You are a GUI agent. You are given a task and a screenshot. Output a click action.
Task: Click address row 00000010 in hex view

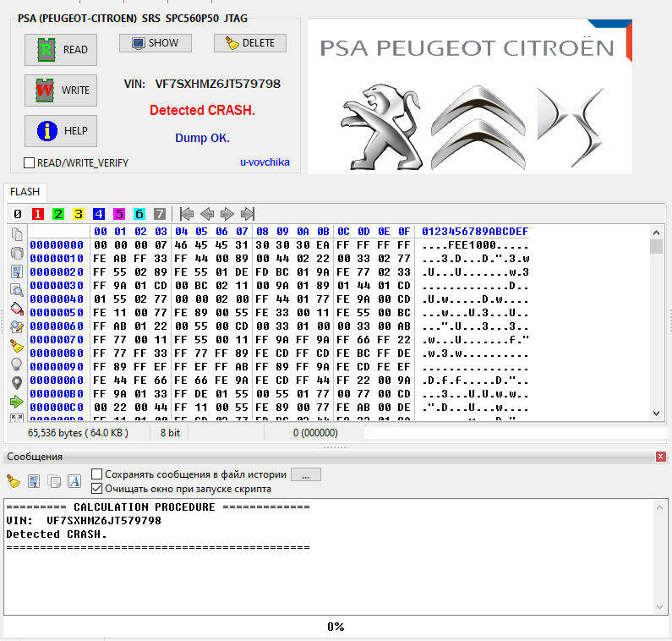[x=57, y=259]
